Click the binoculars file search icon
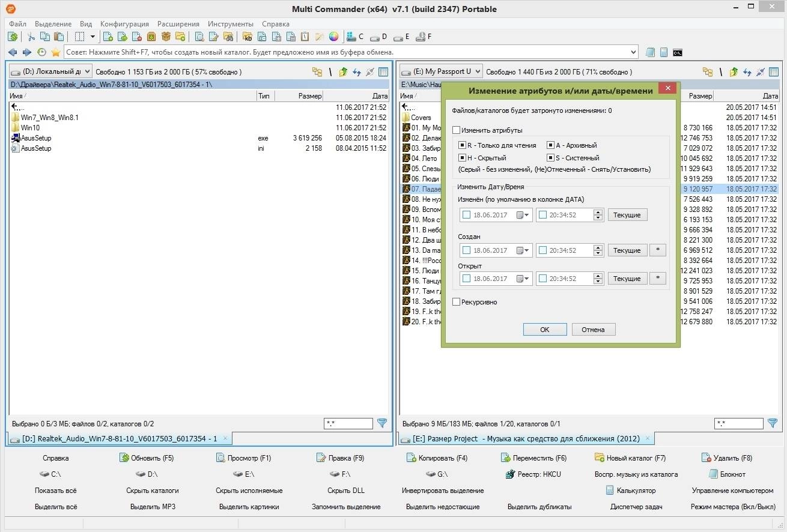Viewport: 787px width, 532px height. coord(228,37)
